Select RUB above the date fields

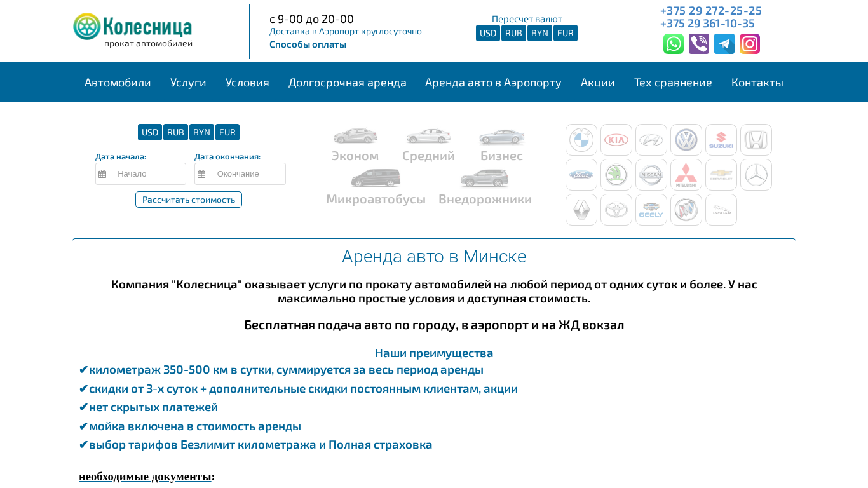(175, 132)
